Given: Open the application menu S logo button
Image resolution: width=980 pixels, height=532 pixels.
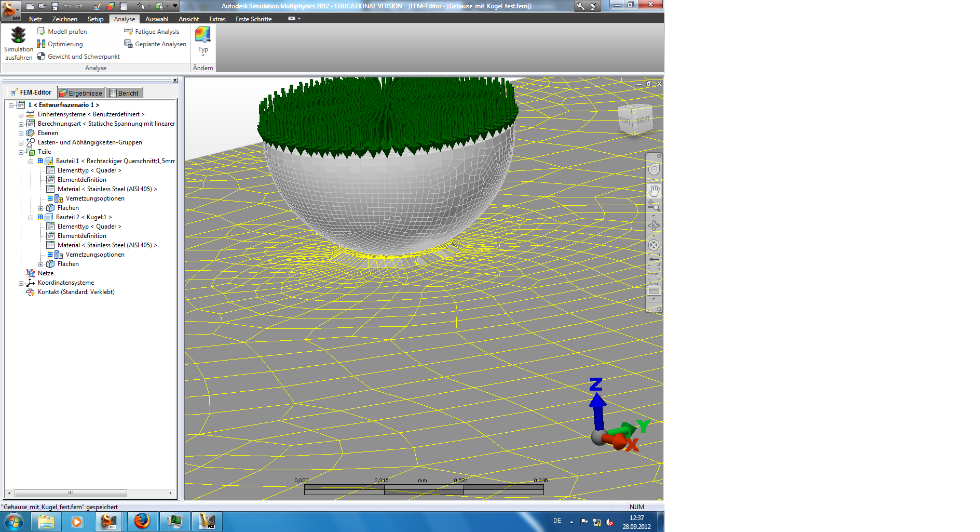Looking at the screenshot, I should (x=10, y=10).
